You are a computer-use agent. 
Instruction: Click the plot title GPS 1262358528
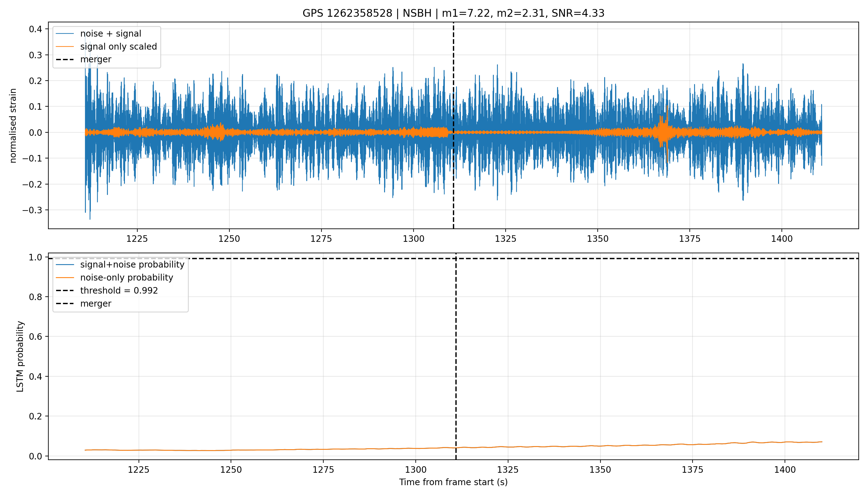coord(454,13)
